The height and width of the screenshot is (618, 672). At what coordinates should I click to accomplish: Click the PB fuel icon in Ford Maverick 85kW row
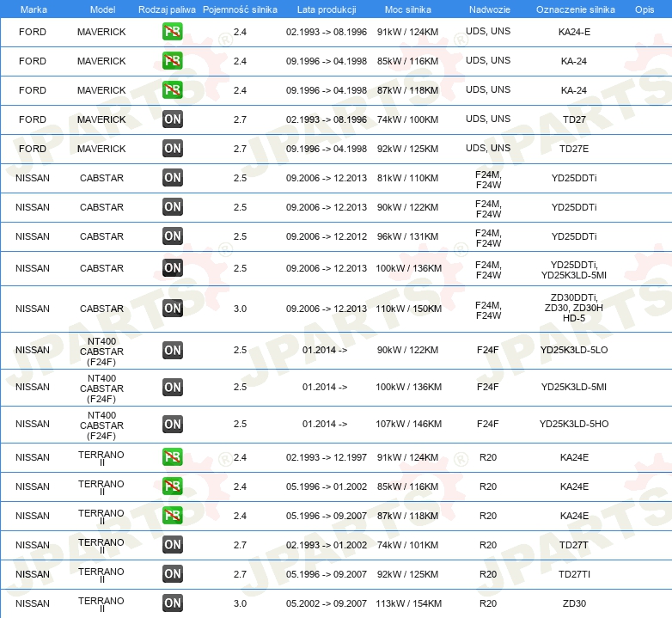pos(172,61)
